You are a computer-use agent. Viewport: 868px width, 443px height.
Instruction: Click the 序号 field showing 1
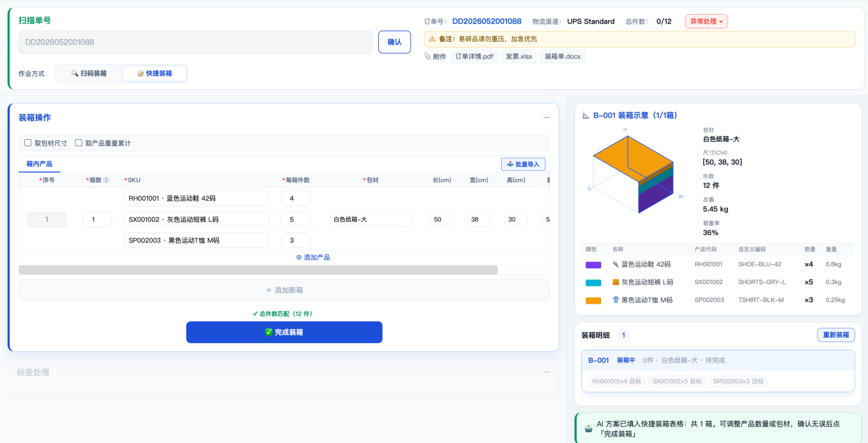coord(47,219)
